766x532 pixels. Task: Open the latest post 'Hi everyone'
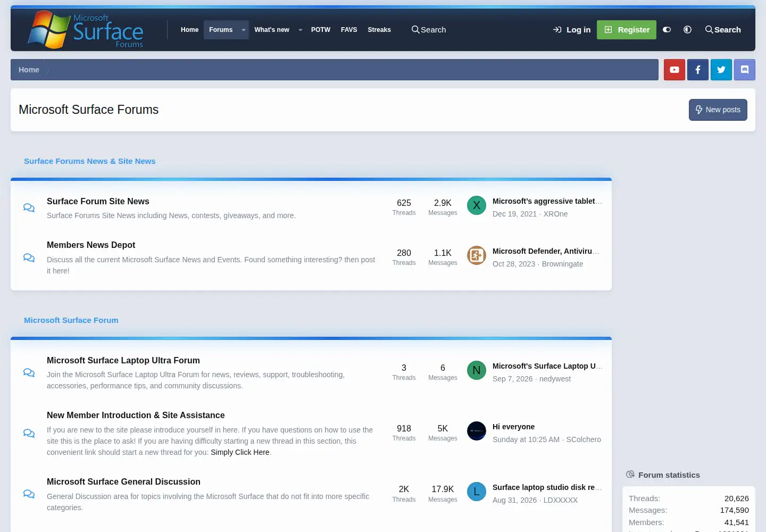(513, 427)
